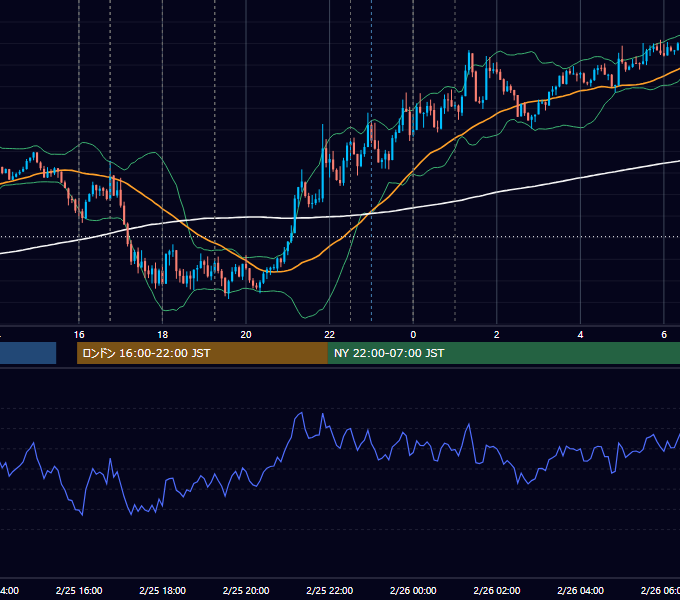
Task: Click the 18 hour axis label
Action: (162, 335)
